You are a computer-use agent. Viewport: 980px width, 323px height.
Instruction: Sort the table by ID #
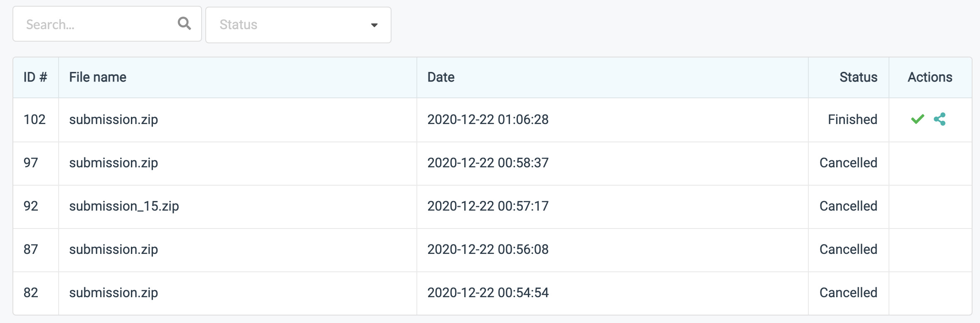tap(35, 77)
